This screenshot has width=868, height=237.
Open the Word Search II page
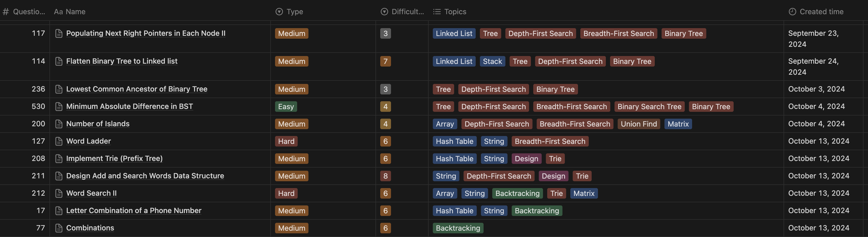click(91, 194)
